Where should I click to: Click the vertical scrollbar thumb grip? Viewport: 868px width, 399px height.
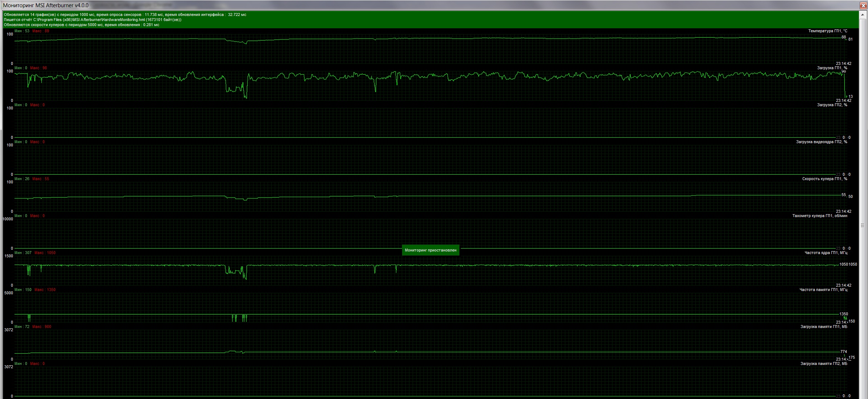click(863, 225)
